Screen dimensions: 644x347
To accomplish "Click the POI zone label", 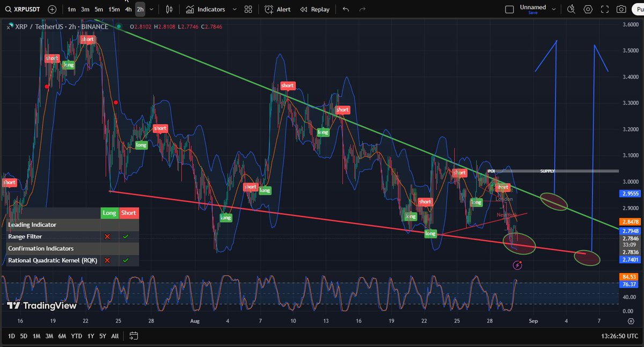I will (x=491, y=171).
